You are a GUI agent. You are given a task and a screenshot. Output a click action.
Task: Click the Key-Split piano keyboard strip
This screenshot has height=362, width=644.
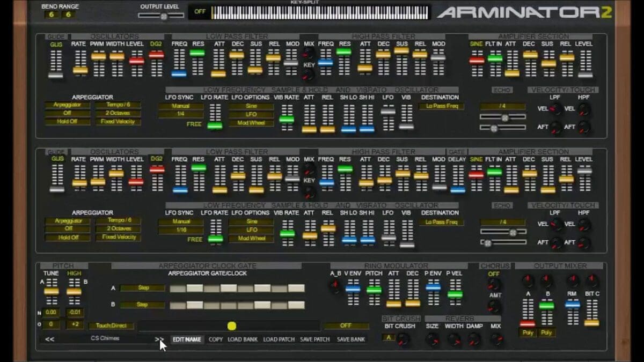click(320, 12)
